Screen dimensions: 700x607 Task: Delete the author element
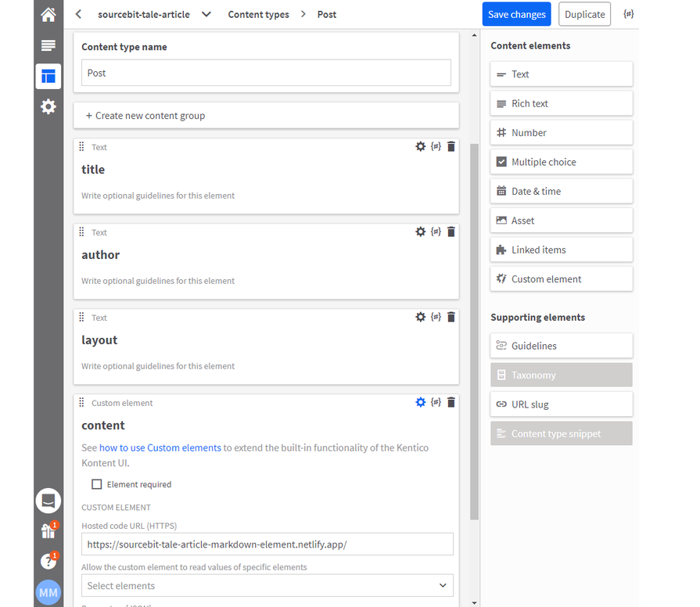coord(451,232)
